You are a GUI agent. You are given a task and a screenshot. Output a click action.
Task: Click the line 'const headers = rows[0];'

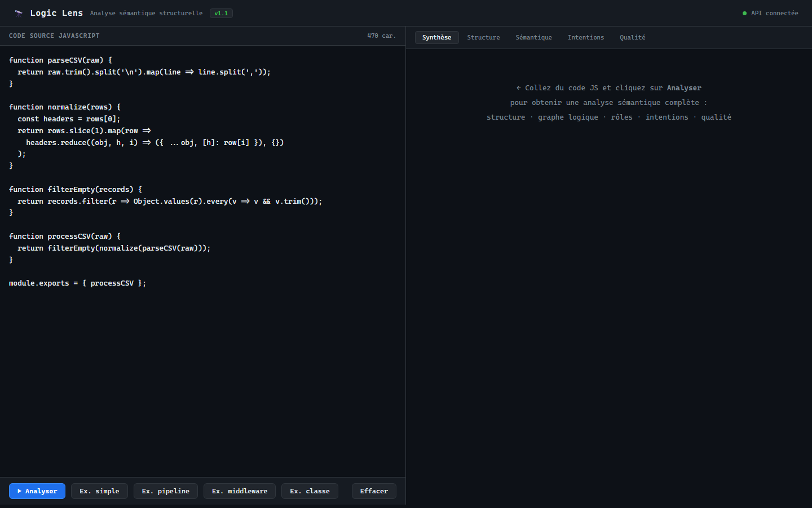(69, 119)
